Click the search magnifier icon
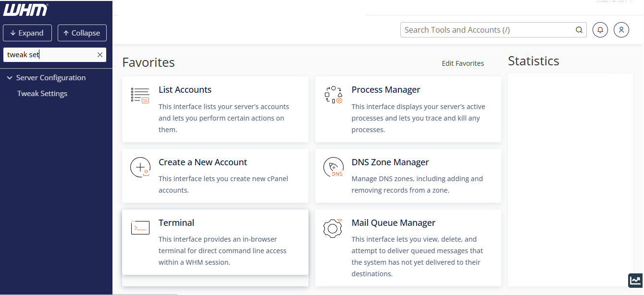The width and height of the screenshot is (644, 295). [x=579, y=30]
